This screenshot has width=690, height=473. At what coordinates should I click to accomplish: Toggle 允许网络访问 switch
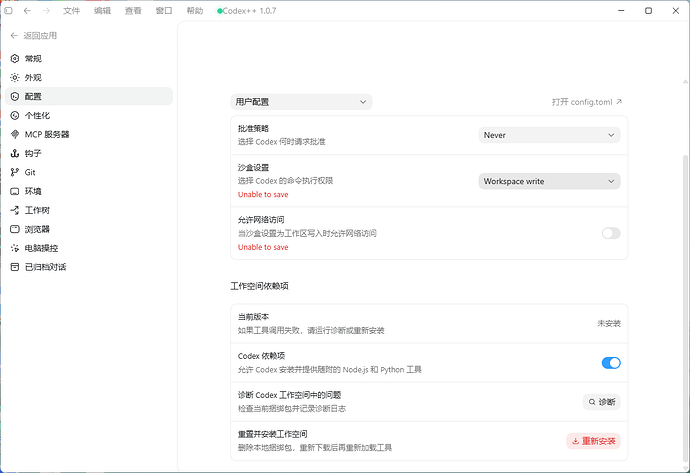611,233
